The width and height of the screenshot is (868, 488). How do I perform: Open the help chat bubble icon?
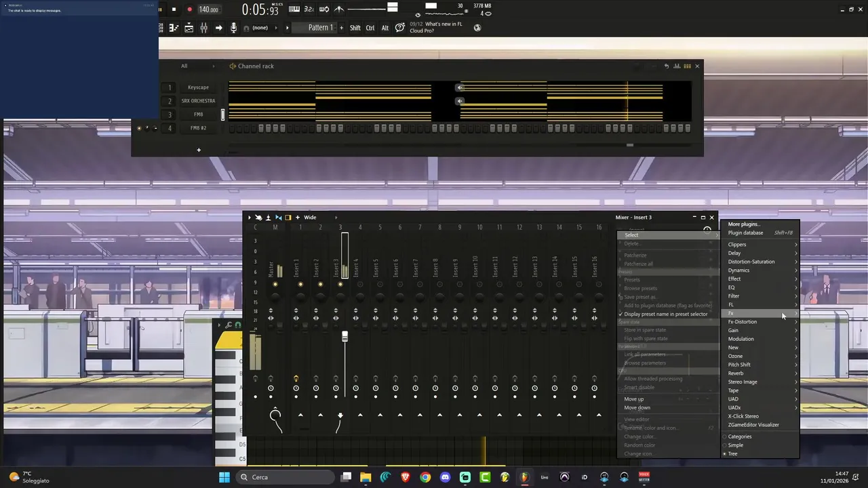(400, 27)
